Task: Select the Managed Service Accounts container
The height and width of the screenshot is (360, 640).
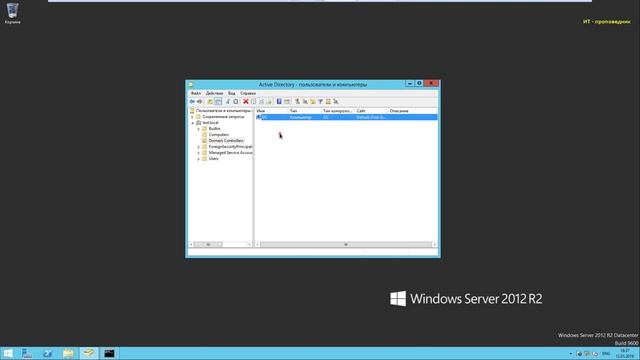Action: (230, 153)
